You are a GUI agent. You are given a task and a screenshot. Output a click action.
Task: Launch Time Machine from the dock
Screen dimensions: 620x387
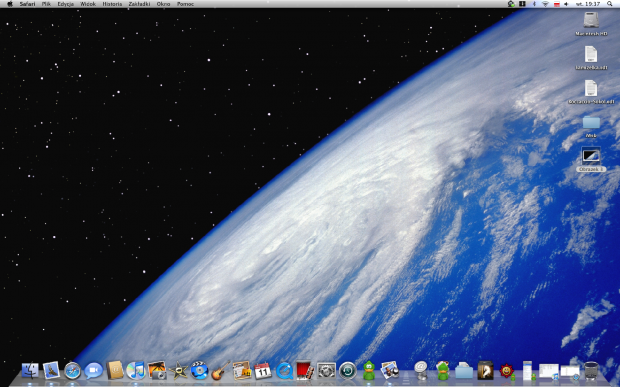[x=348, y=371]
